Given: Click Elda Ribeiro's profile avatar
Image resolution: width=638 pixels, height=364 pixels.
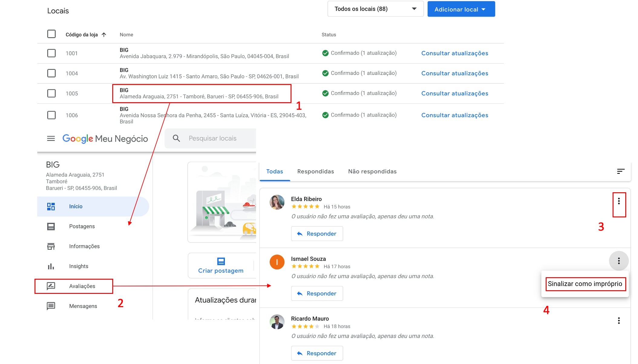Looking at the screenshot, I should (x=277, y=202).
